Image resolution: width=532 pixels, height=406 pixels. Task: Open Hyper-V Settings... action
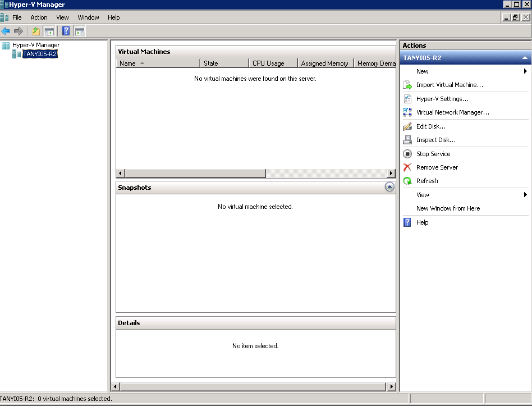pos(442,99)
